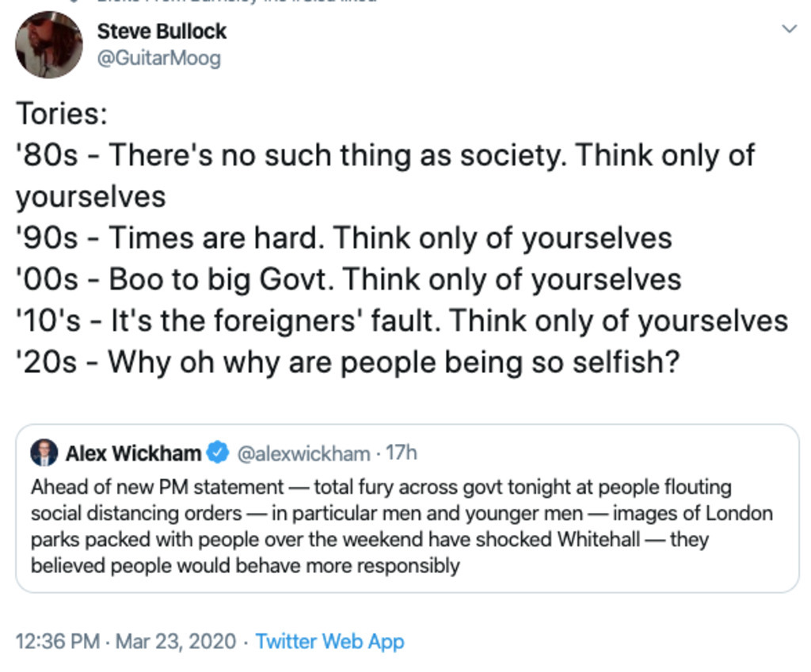Click the '00s 'Boo to big Govt' line

click(x=348, y=279)
